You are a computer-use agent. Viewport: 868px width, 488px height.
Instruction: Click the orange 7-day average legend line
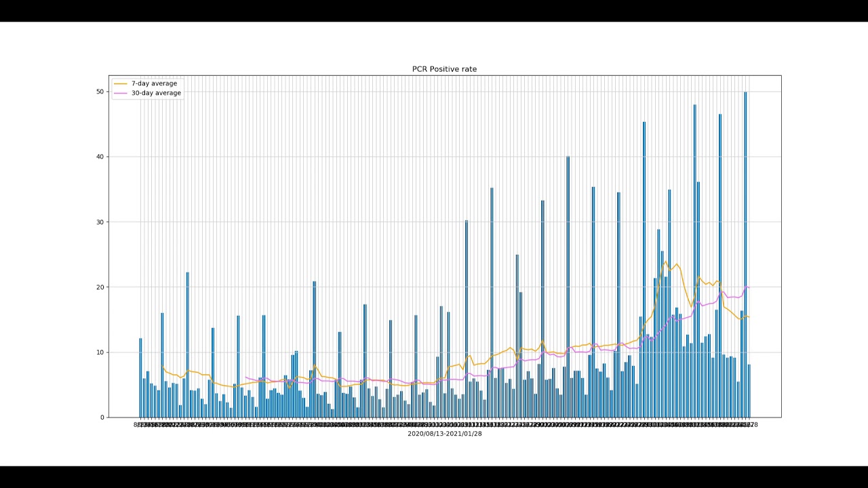click(x=121, y=83)
